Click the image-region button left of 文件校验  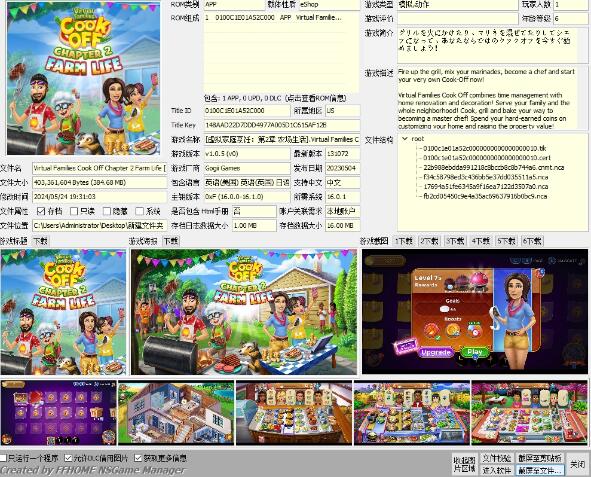(x=465, y=464)
